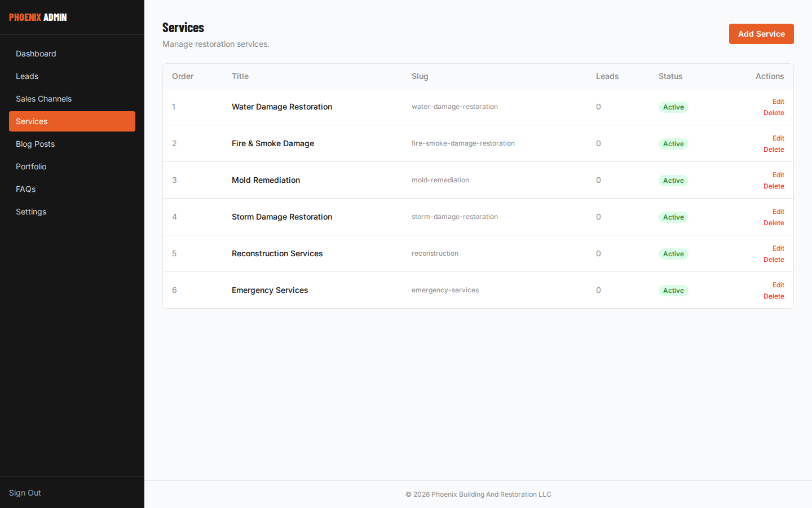Screen dimensions: 812x508
Task: Click Sign Out
Action: tap(25, 493)
